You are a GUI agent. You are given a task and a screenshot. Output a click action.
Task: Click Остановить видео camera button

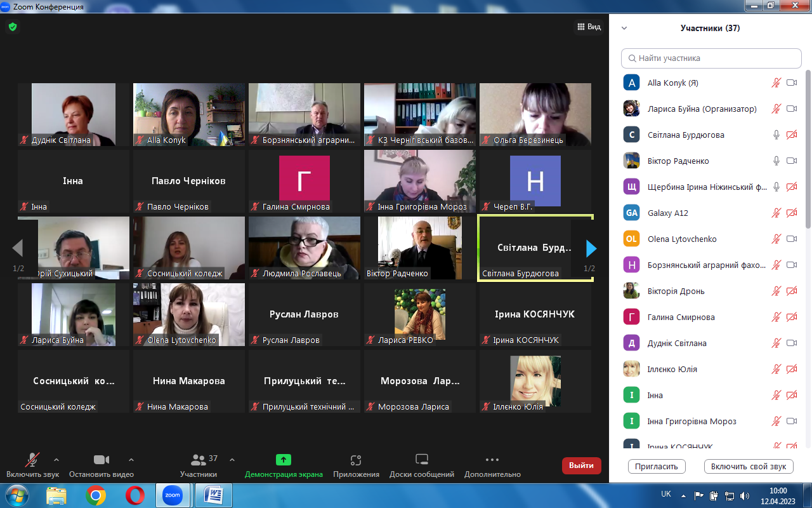coord(101,465)
